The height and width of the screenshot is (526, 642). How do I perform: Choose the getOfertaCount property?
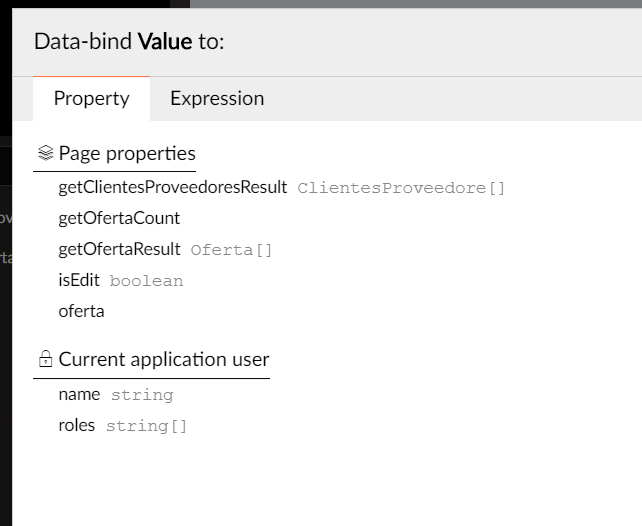(x=119, y=218)
